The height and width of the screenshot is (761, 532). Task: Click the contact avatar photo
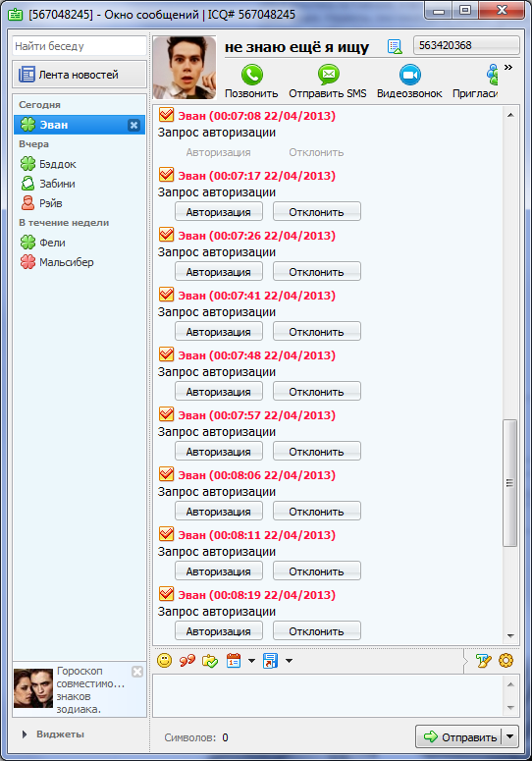tap(185, 68)
